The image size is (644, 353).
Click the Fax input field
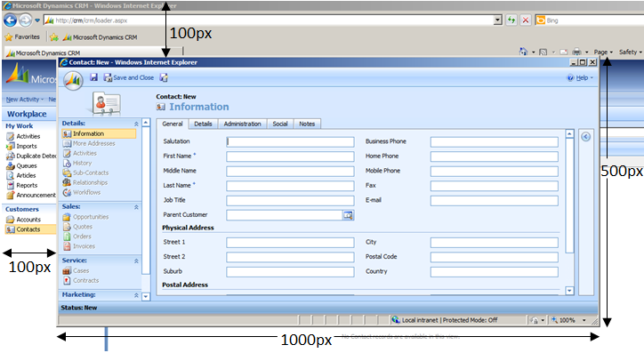tap(494, 187)
